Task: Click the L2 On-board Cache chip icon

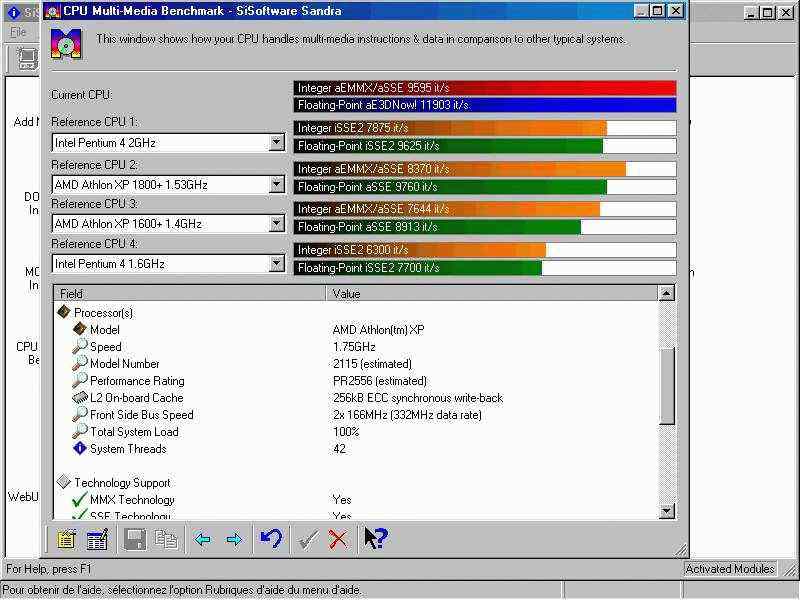Action: click(80, 397)
